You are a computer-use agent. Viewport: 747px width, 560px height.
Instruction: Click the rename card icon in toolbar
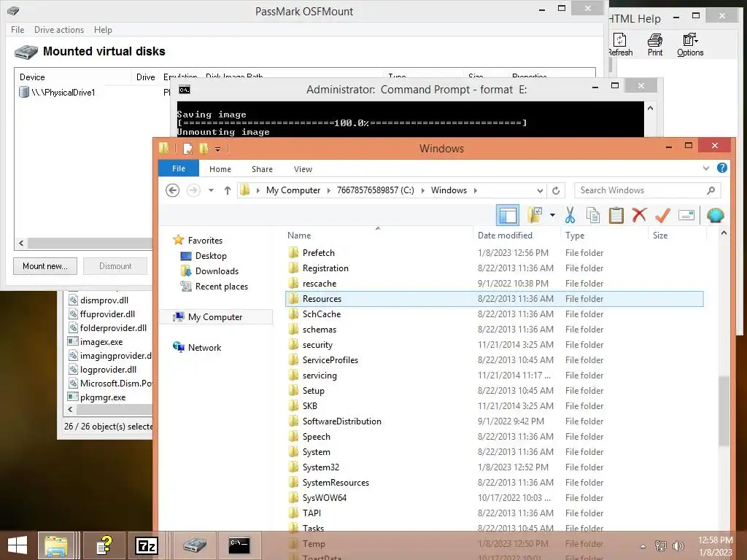pyautogui.click(x=686, y=216)
